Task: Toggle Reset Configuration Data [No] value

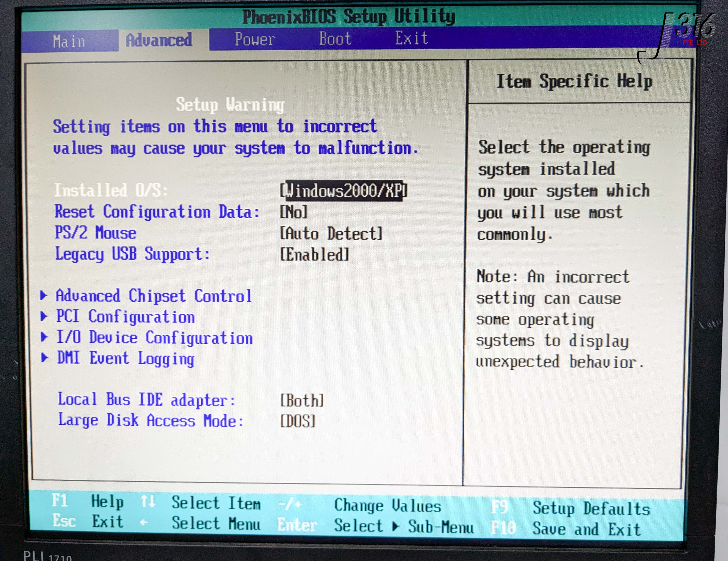Action: point(293,212)
